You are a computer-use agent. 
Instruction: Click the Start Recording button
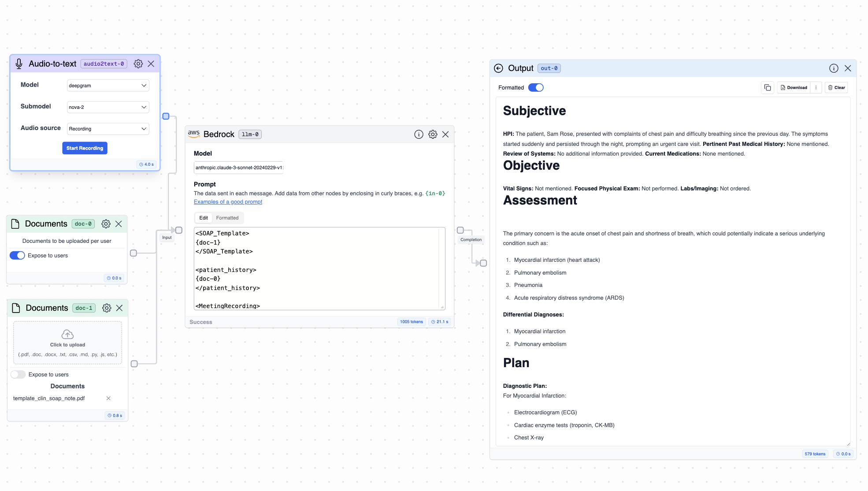[x=84, y=148]
